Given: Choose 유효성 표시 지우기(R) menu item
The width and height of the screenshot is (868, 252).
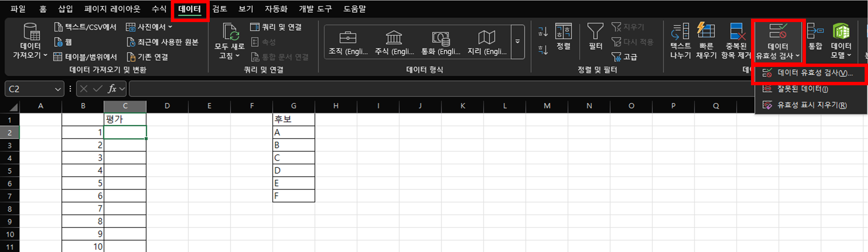Looking at the screenshot, I should [810, 105].
